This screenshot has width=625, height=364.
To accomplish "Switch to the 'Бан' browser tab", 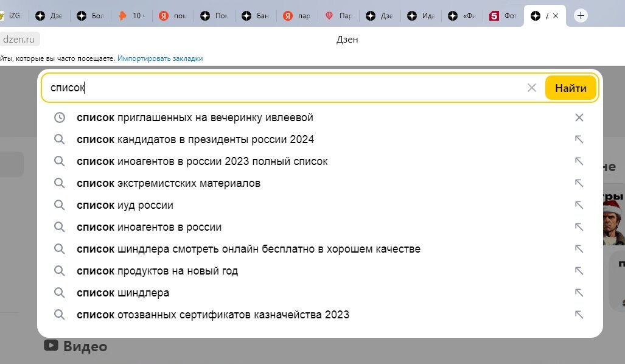I will (256, 16).
